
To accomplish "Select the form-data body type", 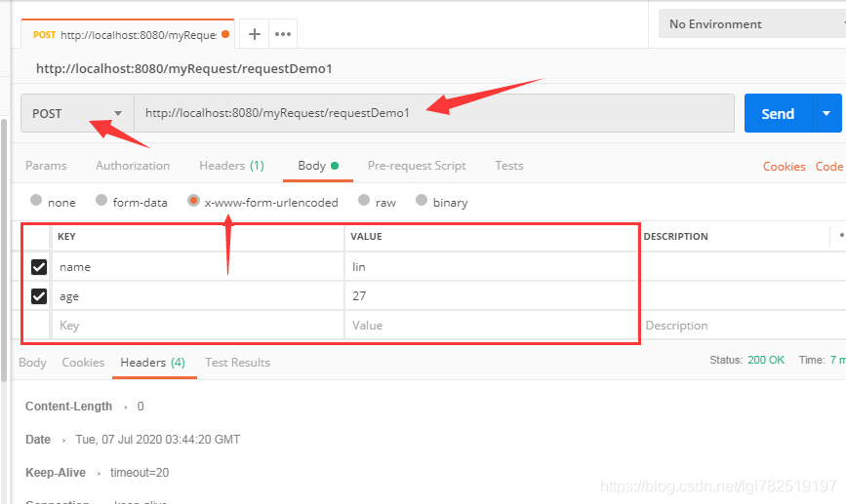I will 101,200.
